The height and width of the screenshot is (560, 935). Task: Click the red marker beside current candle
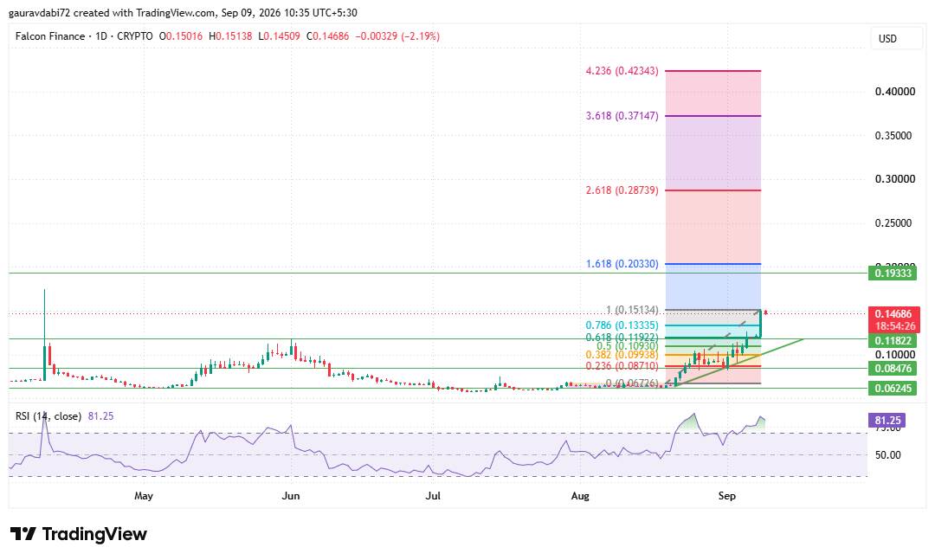tap(765, 312)
